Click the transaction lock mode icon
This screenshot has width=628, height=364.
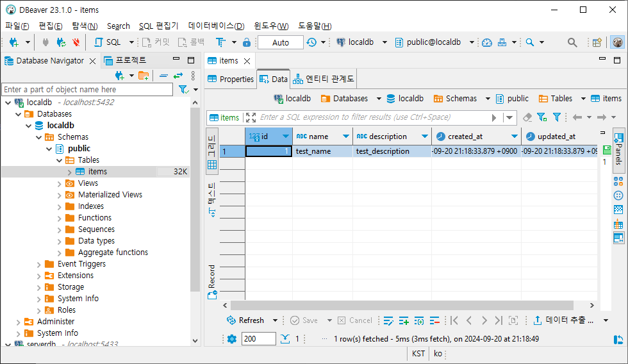coord(247,42)
